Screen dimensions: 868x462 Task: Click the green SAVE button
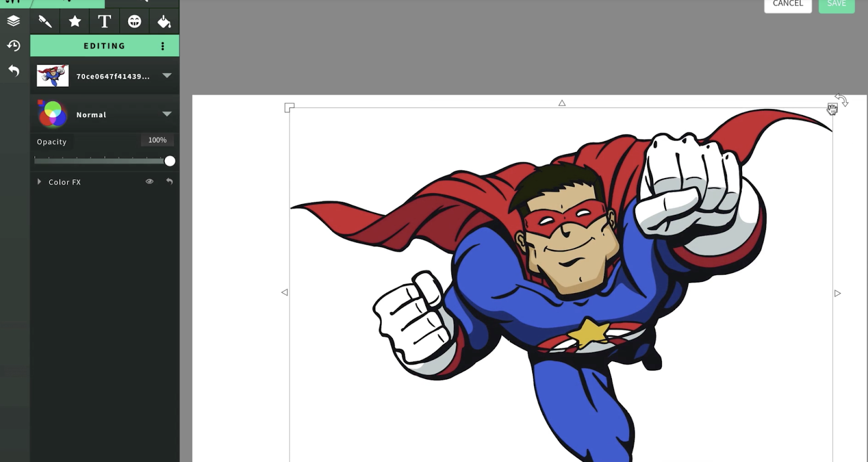click(837, 4)
